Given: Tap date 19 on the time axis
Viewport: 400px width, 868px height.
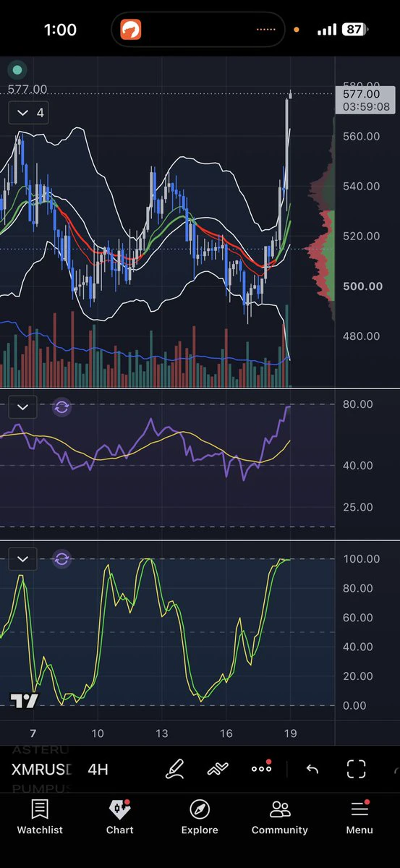Looking at the screenshot, I should [290, 733].
